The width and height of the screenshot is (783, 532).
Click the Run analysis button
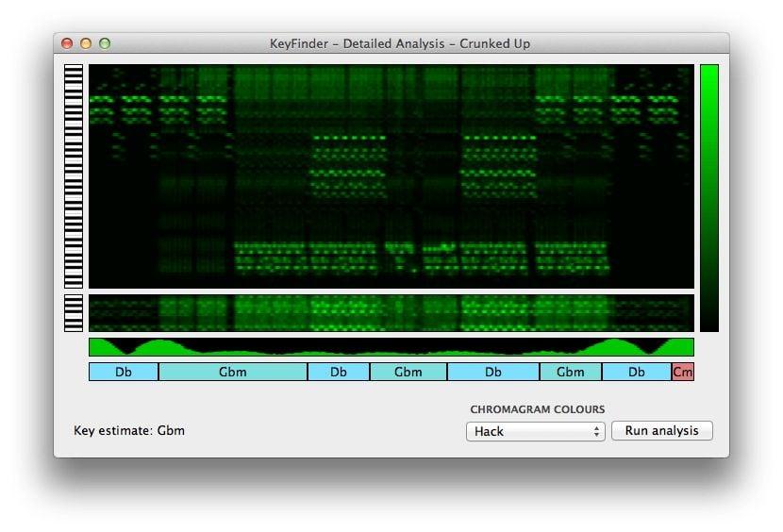click(x=661, y=430)
